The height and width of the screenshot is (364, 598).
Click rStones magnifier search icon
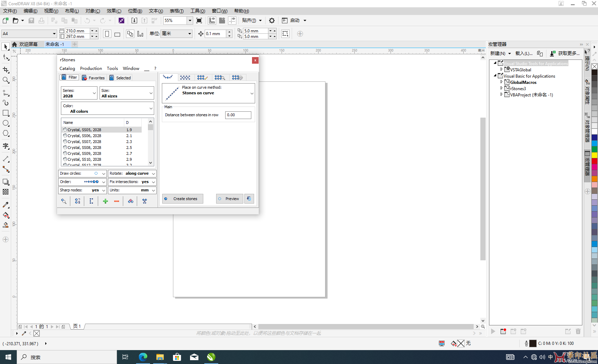pos(64,201)
